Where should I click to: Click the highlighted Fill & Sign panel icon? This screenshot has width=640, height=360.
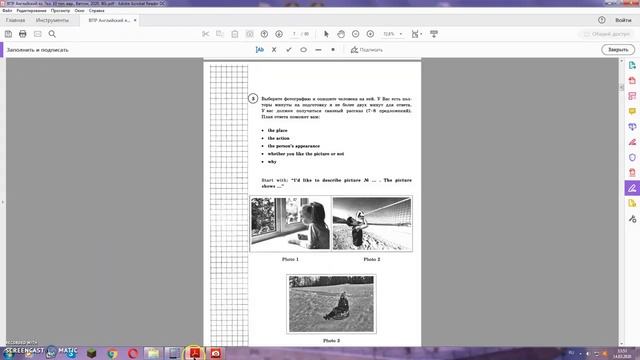coord(632,188)
